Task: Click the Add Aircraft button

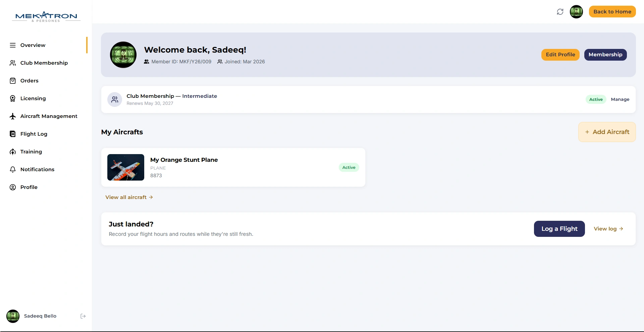Action: 607,132
